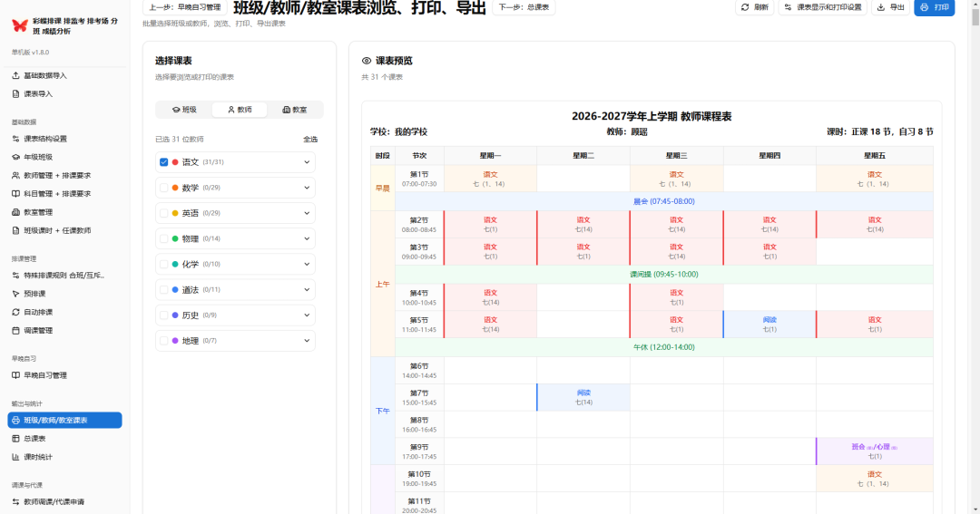Click the printer icon on 打印 button
980x514 pixels.
point(925,7)
